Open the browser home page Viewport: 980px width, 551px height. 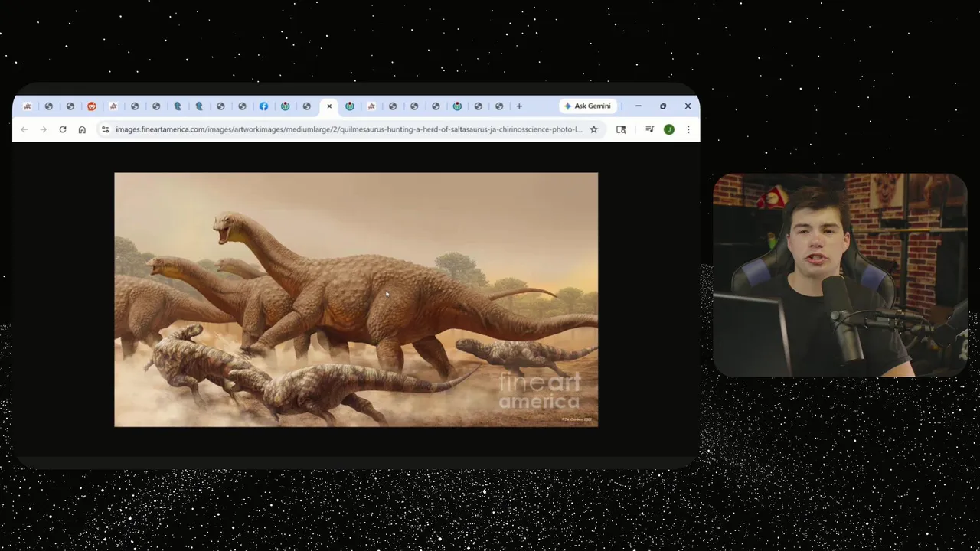82,129
